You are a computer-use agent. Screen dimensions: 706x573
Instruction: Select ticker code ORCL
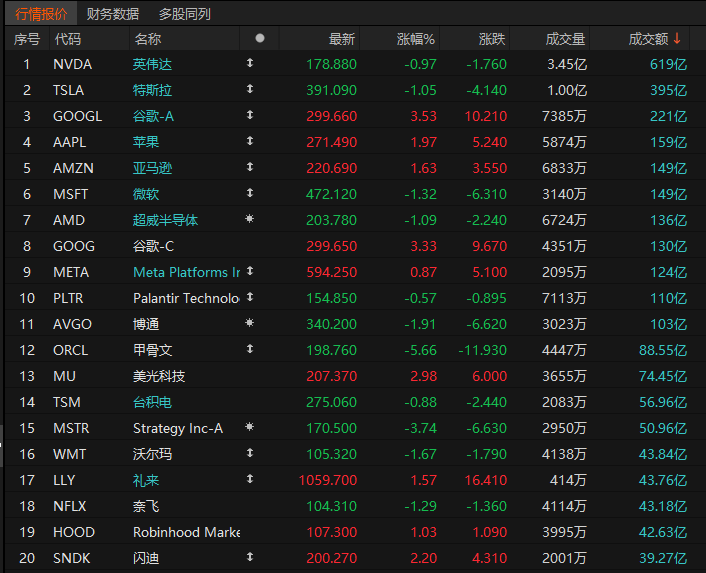pos(71,350)
